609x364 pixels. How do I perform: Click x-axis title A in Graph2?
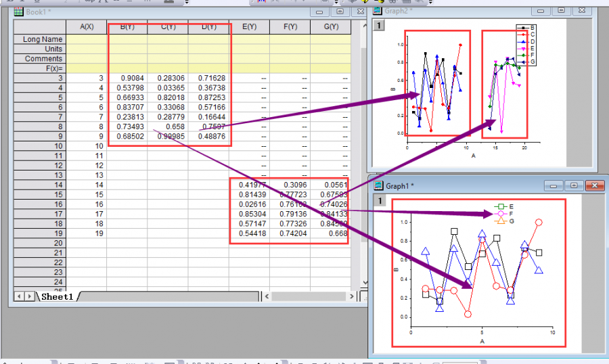pyautogui.click(x=474, y=156)
